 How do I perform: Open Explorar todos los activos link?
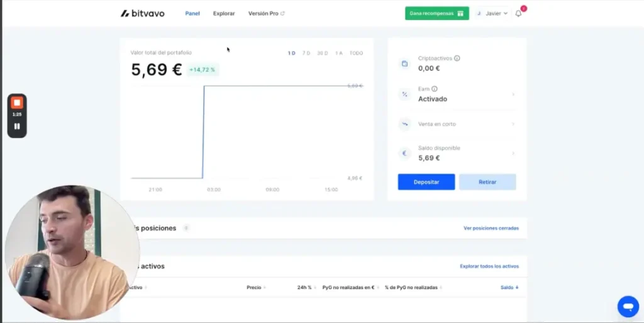pyautogui.click(x=489, y=266)
